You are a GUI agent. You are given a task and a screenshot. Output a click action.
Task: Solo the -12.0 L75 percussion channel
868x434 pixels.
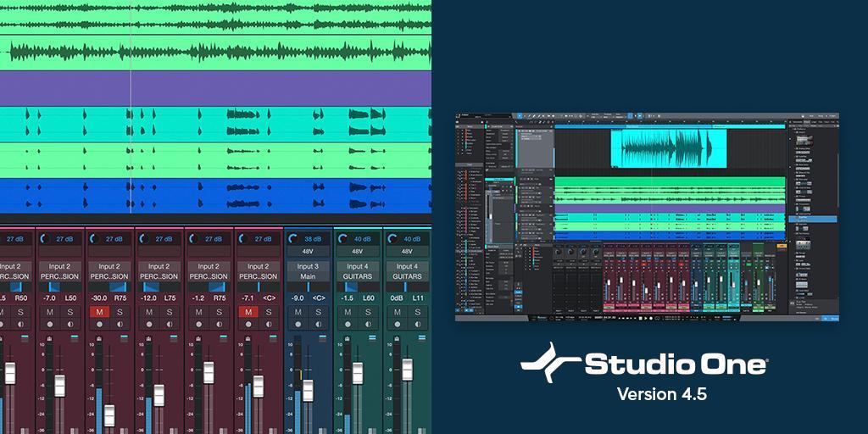point(170,312)
